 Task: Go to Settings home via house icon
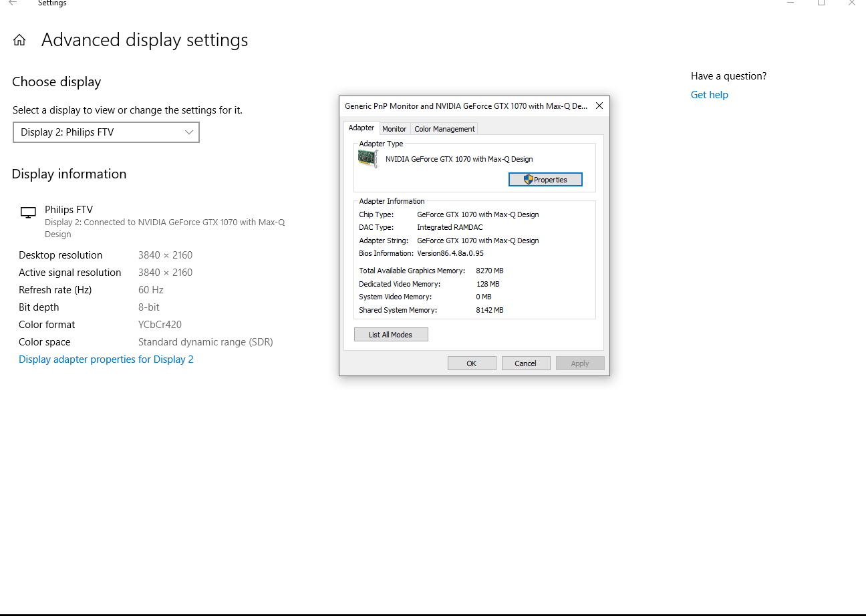19,40
